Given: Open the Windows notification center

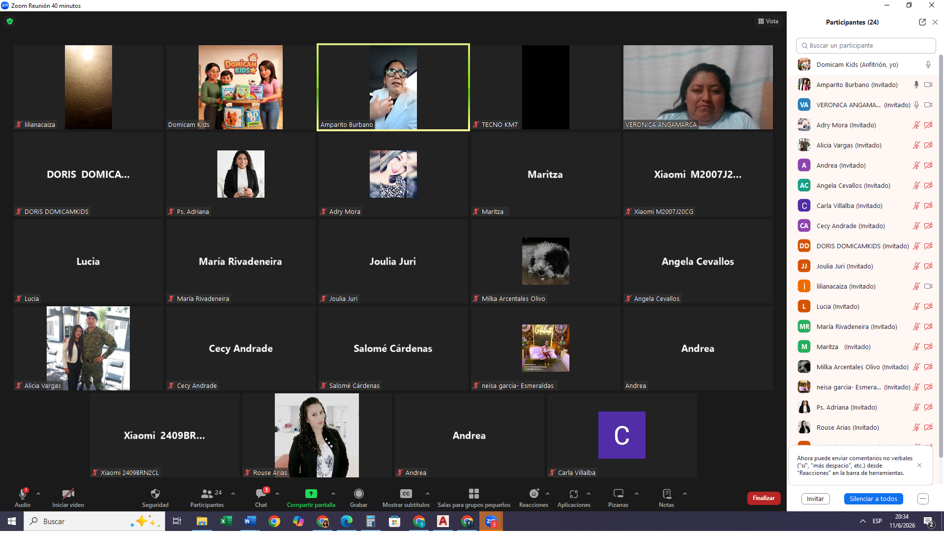Looking at the screenshot, I should [929, 522].
